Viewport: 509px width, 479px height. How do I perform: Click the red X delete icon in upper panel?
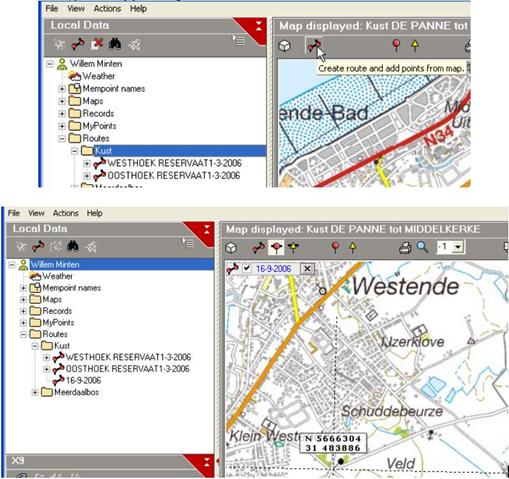pyautogui.click(x=97, y=44)
